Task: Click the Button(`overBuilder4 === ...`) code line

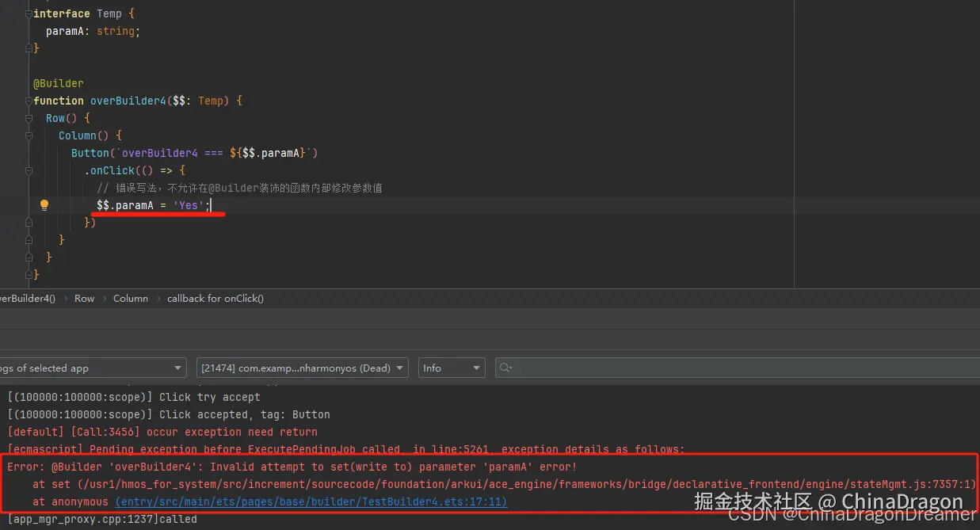Action: click(x=194, y=153)
